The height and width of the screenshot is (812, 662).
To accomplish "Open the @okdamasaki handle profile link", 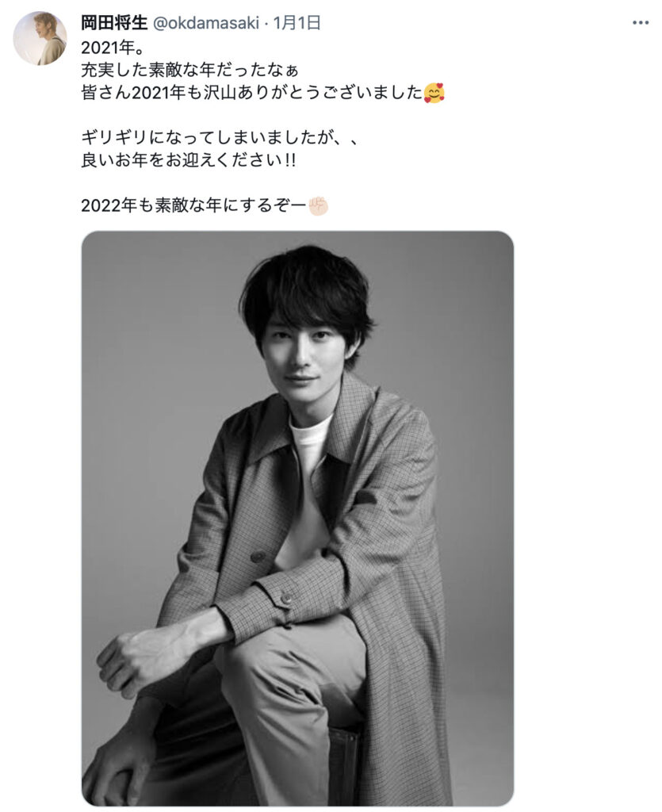I will (206, 23).
